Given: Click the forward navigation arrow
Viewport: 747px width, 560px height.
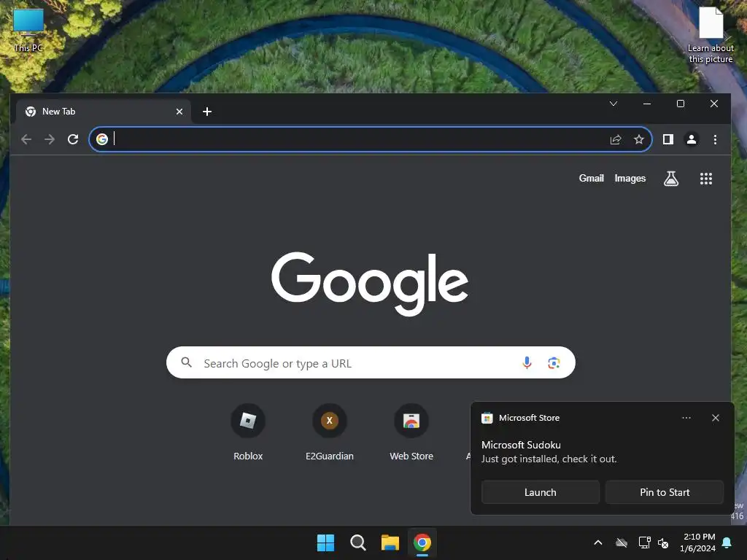Looking at the screenshot, I should tap(50, 139).
